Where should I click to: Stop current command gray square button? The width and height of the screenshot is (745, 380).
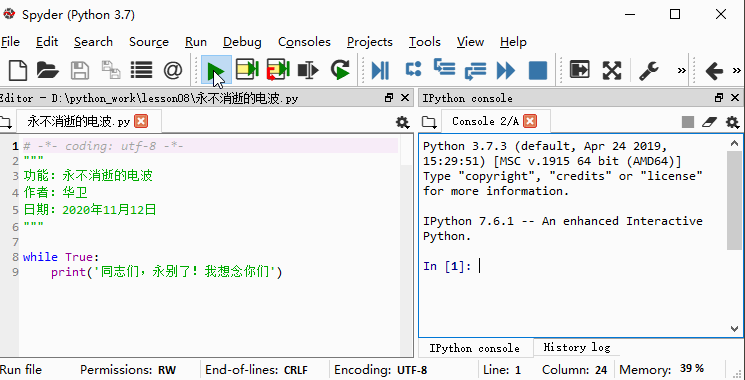[688, 122]
